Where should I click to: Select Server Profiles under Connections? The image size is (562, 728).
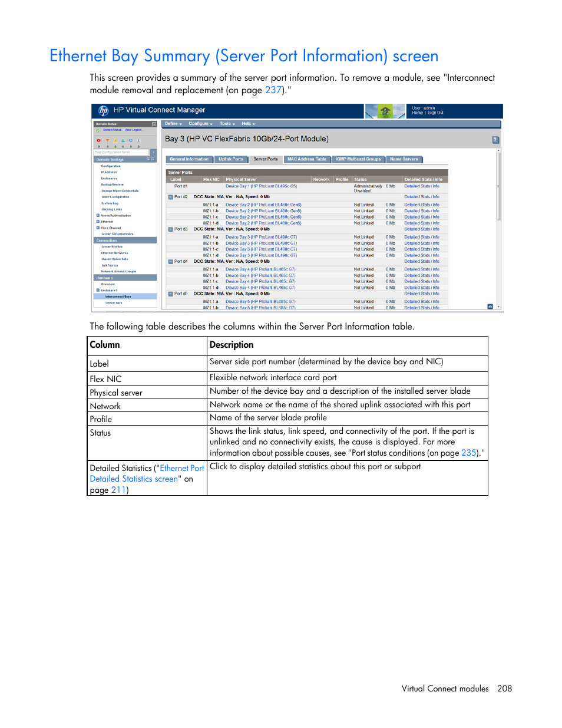point(112,247)
